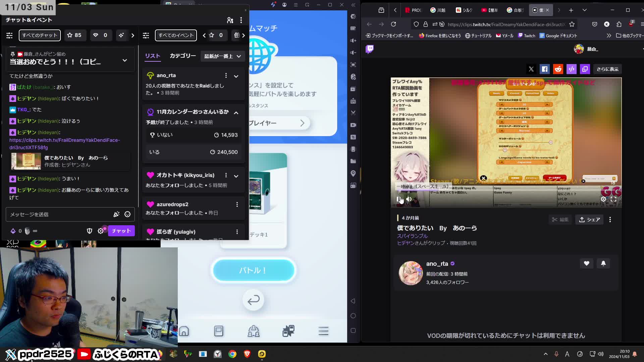Open the 川越 browser tab
The width and height of the screenshot is (644, 362).
click(x=438, y=10)
